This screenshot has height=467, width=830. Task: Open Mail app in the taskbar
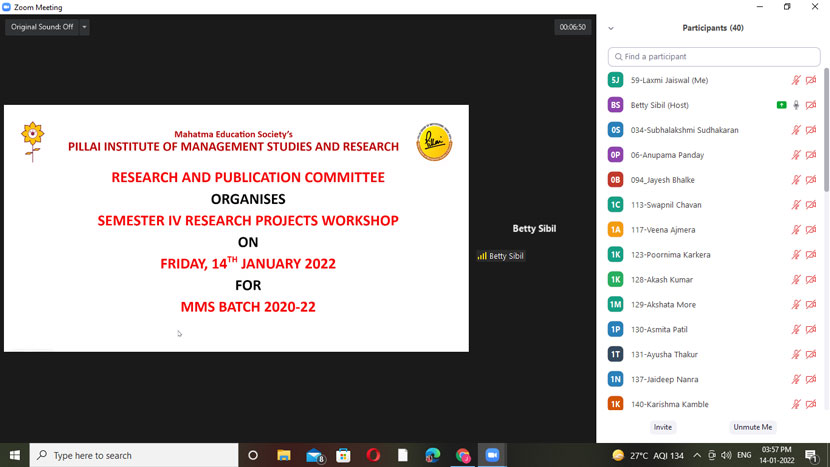(x=314, y=455)
